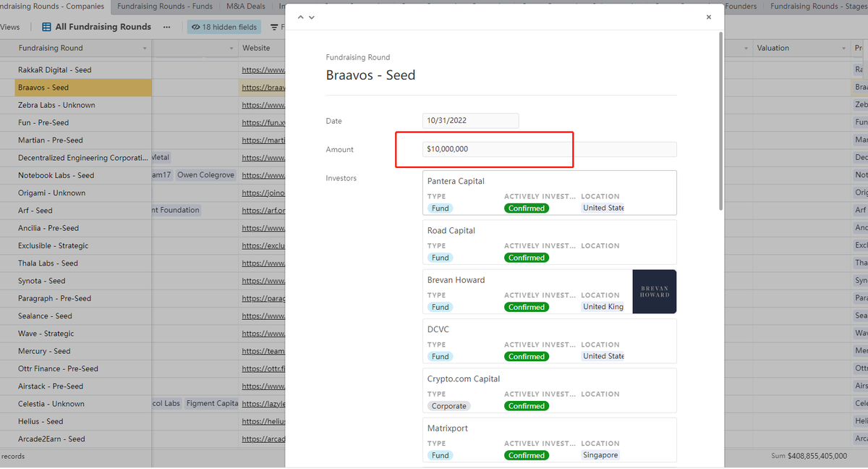Go to previous record with up arrow
868x469 pixels.
[x=301, y=17]
